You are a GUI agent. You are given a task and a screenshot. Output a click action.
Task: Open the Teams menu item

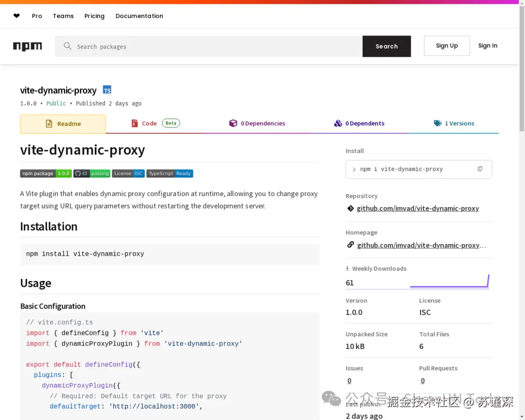point(63,16)
